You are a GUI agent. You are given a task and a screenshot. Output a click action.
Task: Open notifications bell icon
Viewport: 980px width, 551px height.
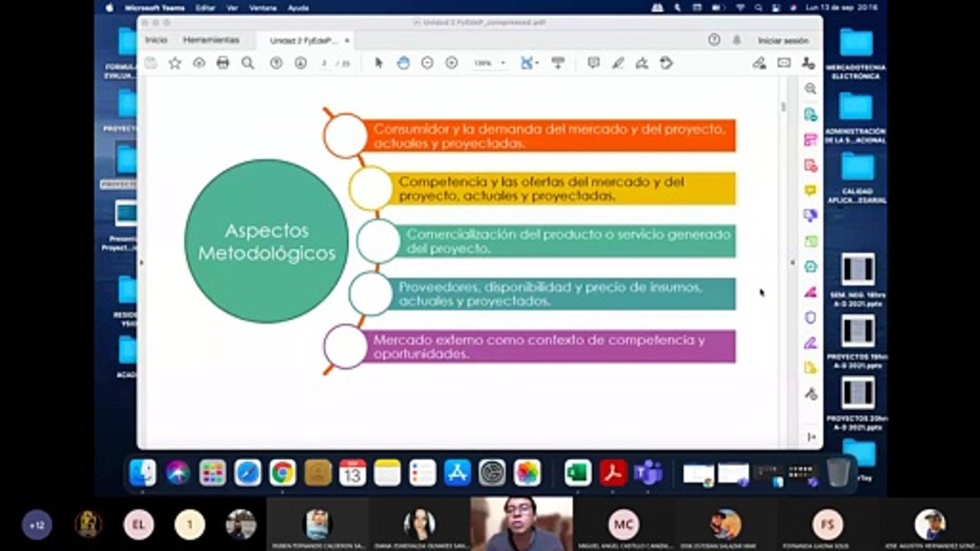737,40
